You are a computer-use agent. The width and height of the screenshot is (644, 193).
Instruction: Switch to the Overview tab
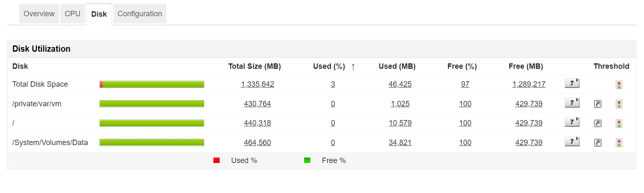(x=39, y=14)
